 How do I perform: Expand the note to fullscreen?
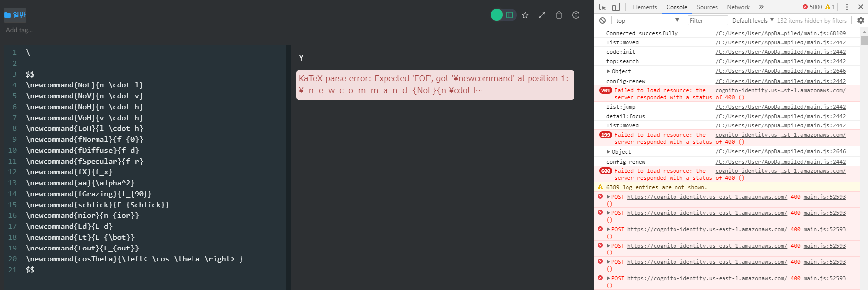click(x=542, y=15)
